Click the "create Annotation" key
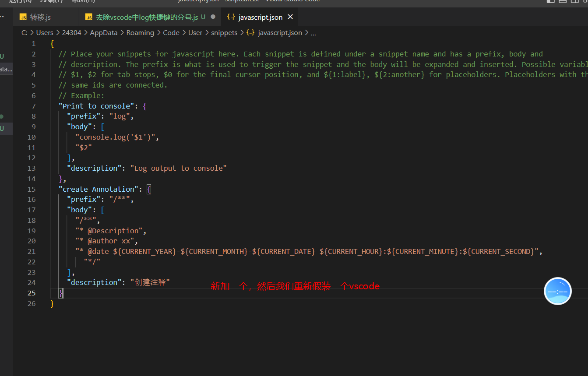 coord(99,189)
